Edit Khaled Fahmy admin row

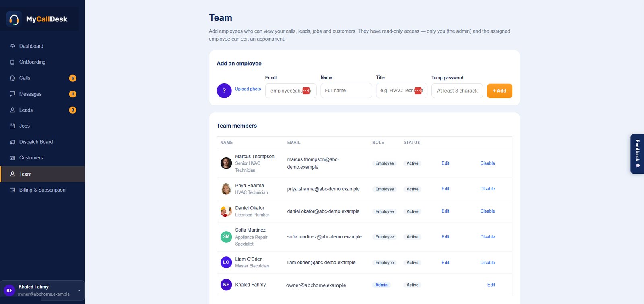click(x=491, y=285)
